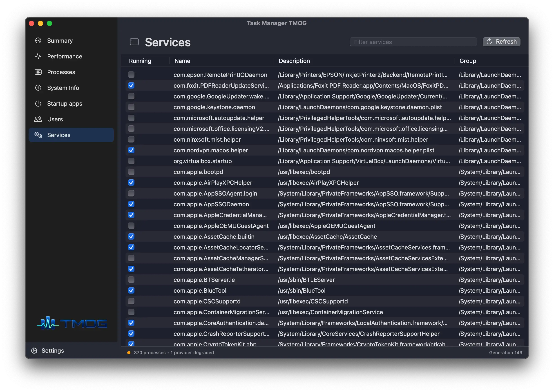Click the /usr/libexec/bootpd description cell
The width and height of the screenshot is (554, 392).
click(304, 172)
